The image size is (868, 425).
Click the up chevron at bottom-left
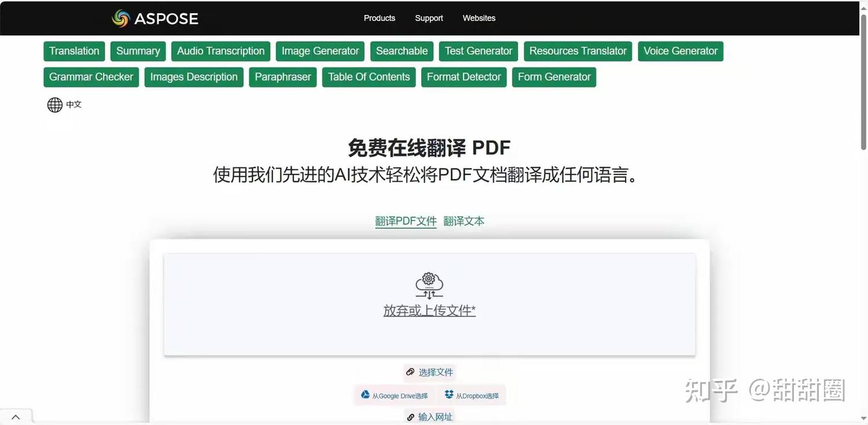[16, 417]
